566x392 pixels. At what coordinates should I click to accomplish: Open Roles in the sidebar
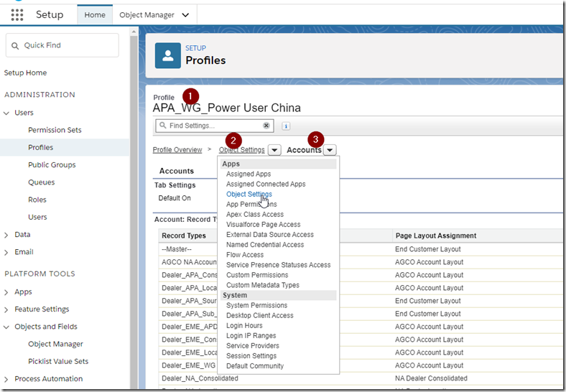pos(37,200)
